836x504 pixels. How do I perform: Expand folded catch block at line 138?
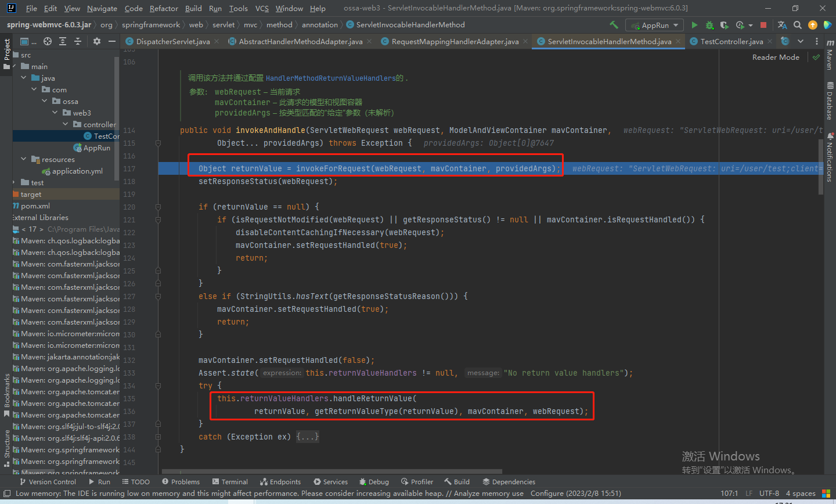pyautogui.click(x=158, y=437)
